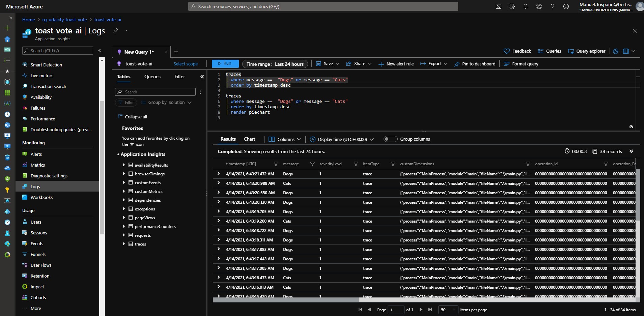Filter the itemType column funnel icon
Viewport: 644px width, 316px height.
pyautogui.click(x=393, y=164)
